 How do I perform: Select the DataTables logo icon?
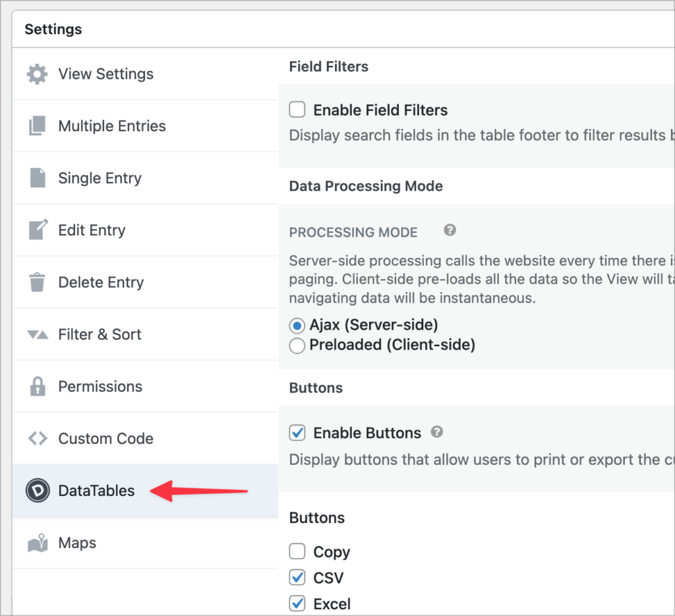(38, 491)
